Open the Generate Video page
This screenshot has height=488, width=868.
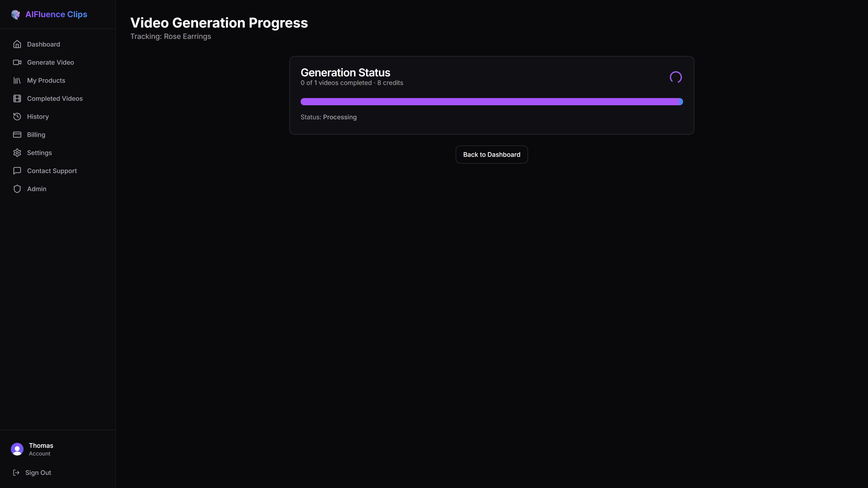(51, 62)
